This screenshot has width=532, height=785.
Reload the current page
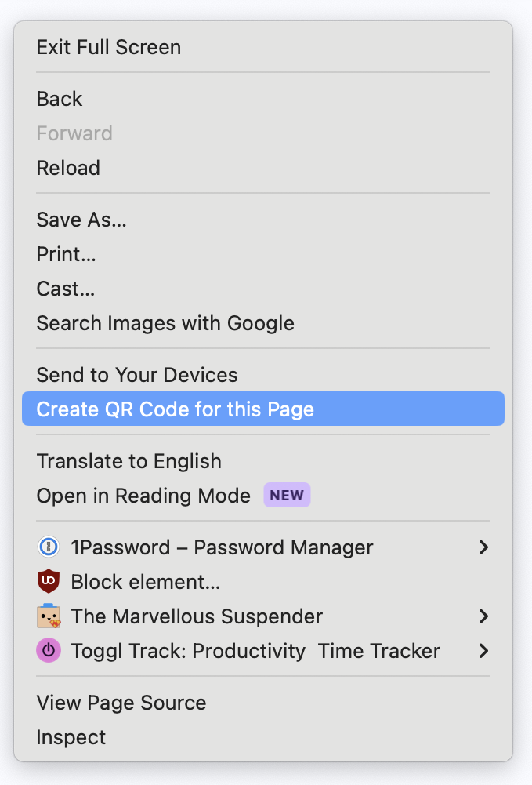68,168
